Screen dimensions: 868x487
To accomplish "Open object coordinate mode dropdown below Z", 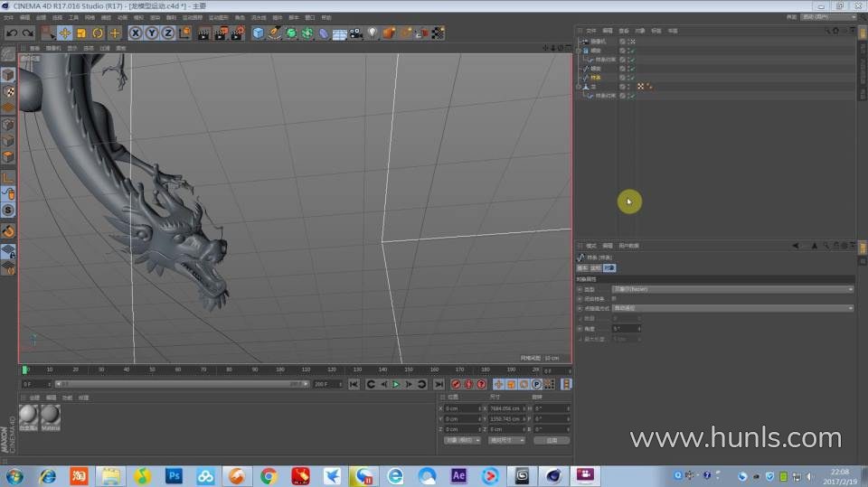I will [462, 441].
